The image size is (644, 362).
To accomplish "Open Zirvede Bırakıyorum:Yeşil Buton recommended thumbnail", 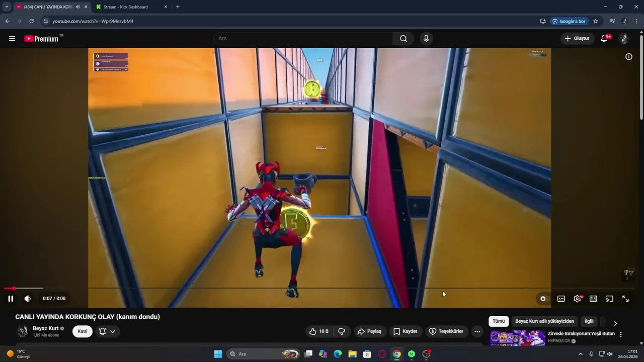I will (x=518, y=338).
